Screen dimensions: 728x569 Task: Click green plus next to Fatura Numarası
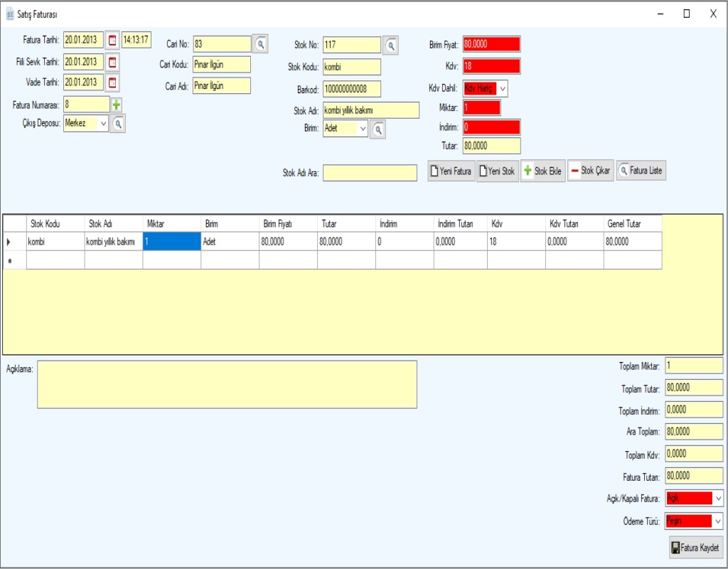117,105
